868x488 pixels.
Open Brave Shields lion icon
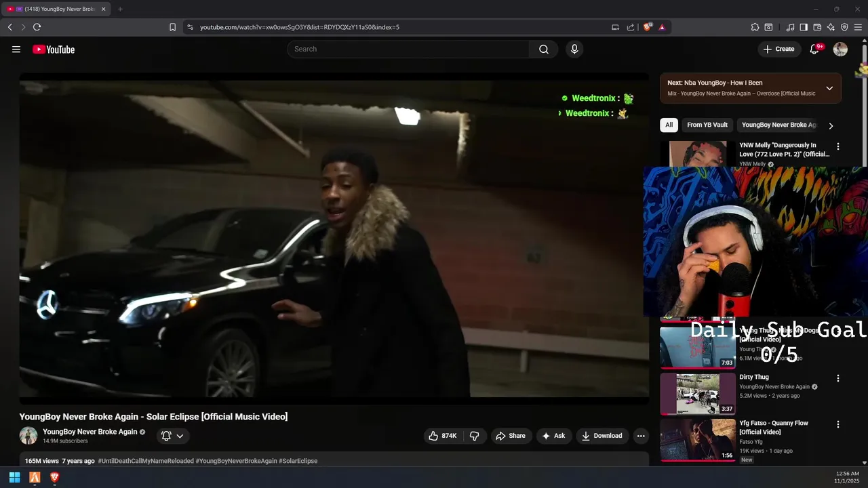648,27
